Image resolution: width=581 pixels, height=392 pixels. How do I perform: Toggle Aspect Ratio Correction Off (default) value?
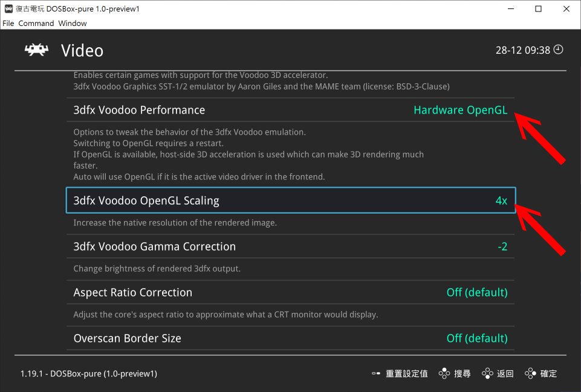476,292
